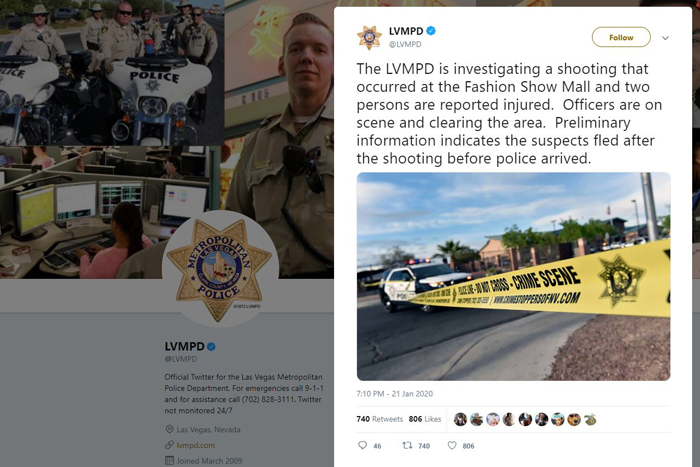
Task: Click the verified badge next to tweet author
Action: [431, 31]
